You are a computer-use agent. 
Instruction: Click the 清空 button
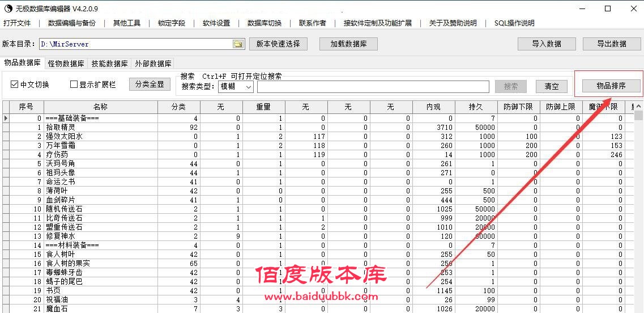(551, 86)
